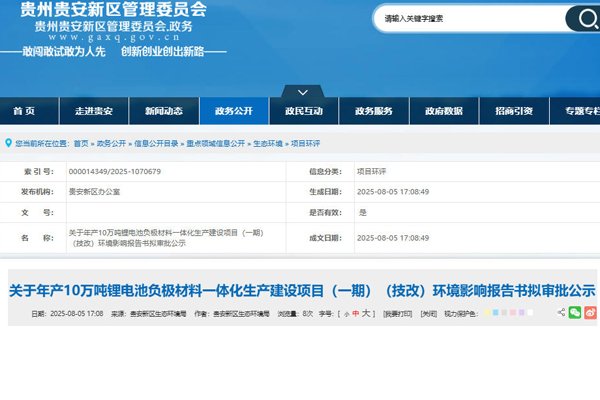Share via Weibo icon

tap(590, 312)
